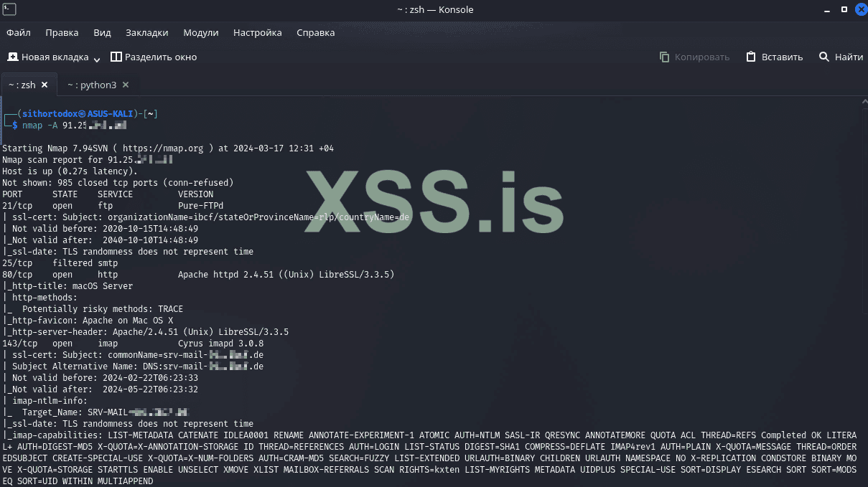Open the Настройка menu

[x=258, y=33]
